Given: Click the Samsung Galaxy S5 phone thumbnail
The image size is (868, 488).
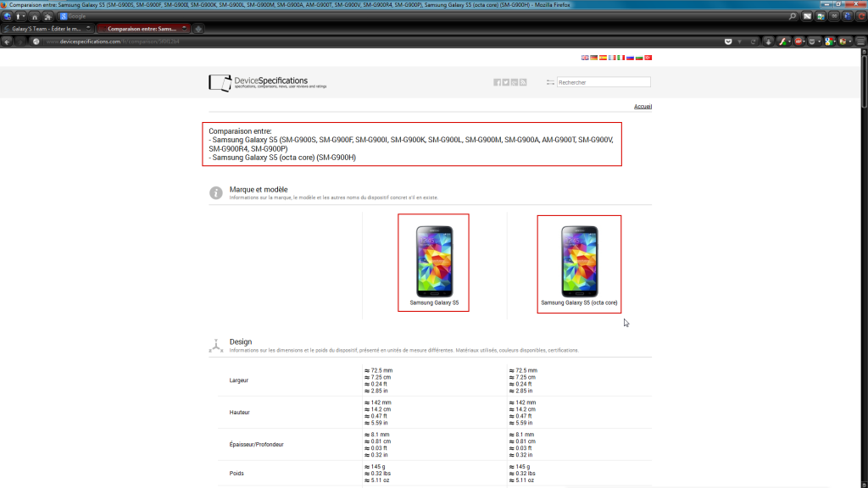Looking at the screenshot, I should pyautogui.click(x=435, y=261).
